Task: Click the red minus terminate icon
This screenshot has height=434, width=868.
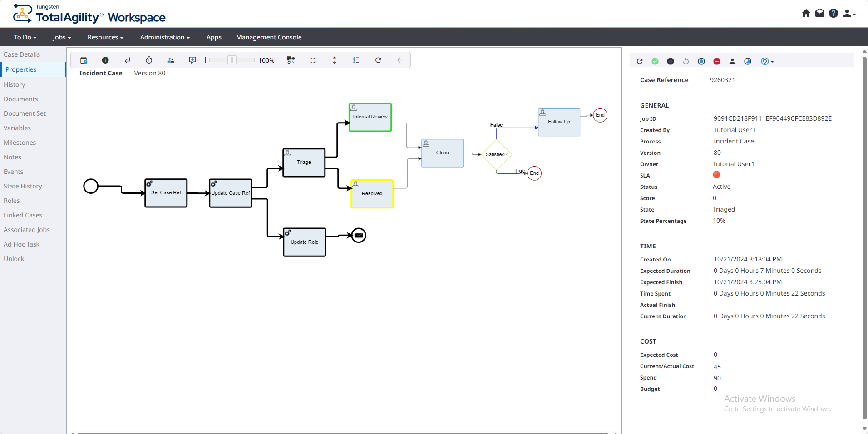Action: click(717, 61)
